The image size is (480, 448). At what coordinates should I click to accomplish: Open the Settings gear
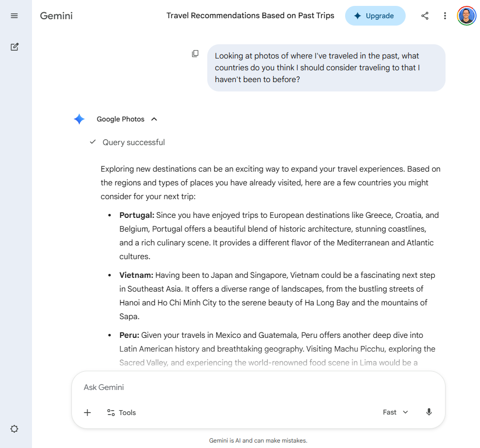(x=14, y=429)
